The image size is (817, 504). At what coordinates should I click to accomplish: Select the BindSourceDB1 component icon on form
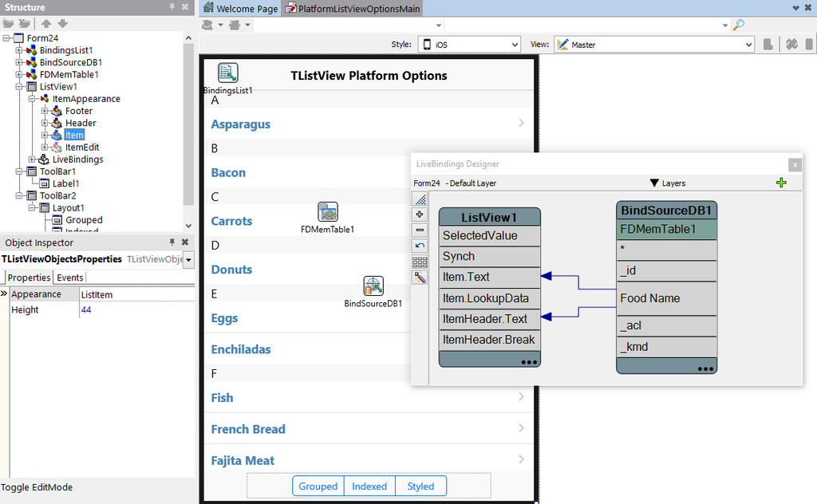[x=373, y=285]
